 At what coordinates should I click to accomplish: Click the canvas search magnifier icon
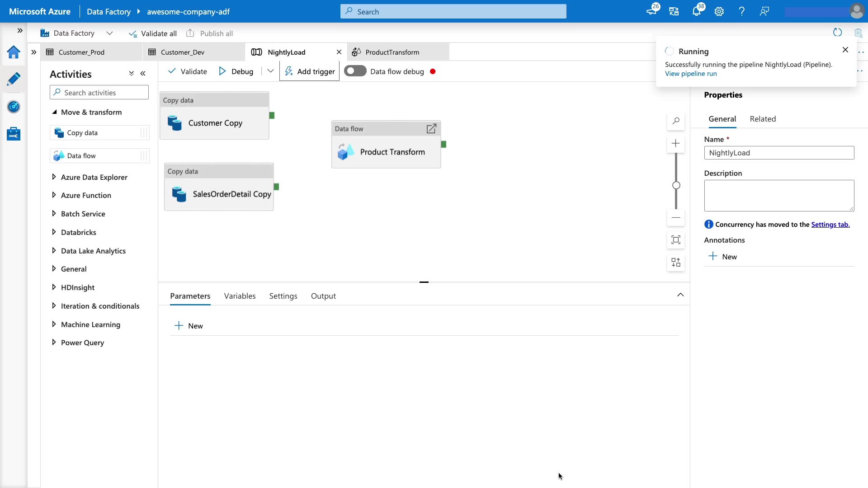pyautogui.click(x=676, y=121)
